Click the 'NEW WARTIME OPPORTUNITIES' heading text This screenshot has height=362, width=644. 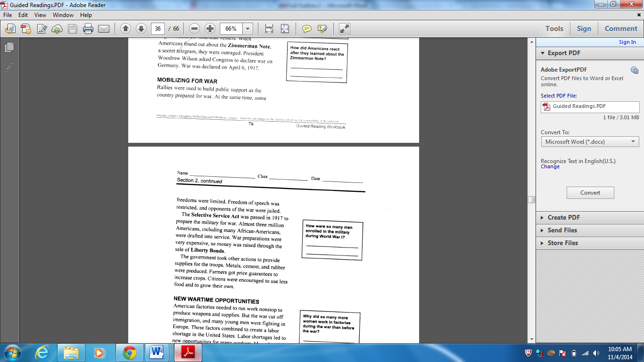216,300
